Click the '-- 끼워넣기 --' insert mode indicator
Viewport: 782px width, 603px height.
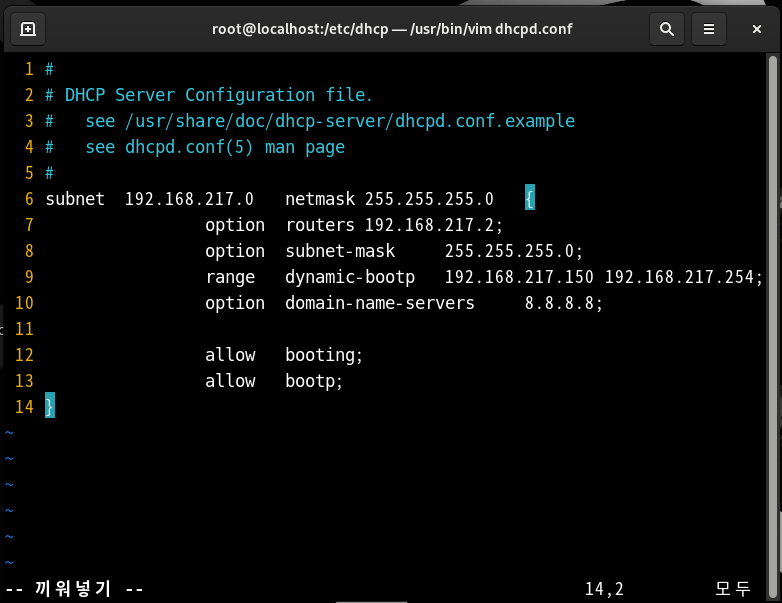point(74,589)
